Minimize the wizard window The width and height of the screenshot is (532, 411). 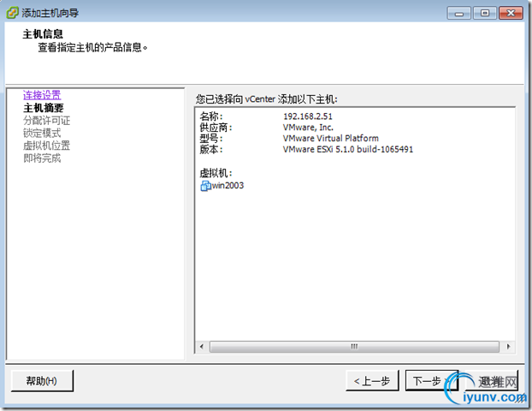point(458,13)
